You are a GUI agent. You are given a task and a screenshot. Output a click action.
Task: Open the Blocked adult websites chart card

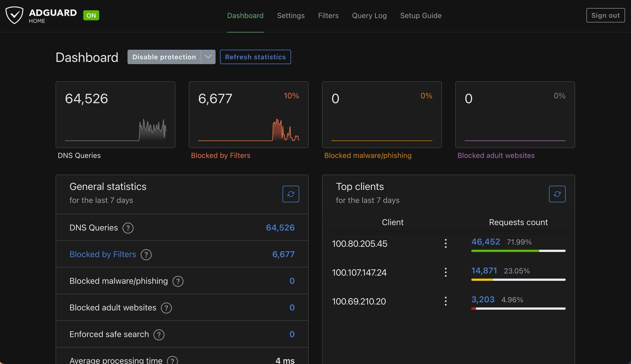[x=515, y=115]
